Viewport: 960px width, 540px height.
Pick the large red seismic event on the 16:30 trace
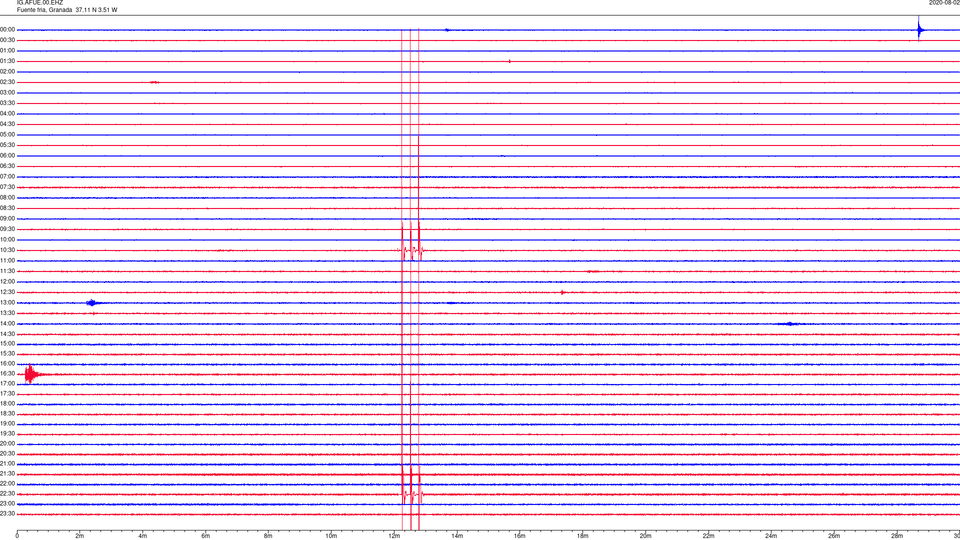[x=32, y=373]
